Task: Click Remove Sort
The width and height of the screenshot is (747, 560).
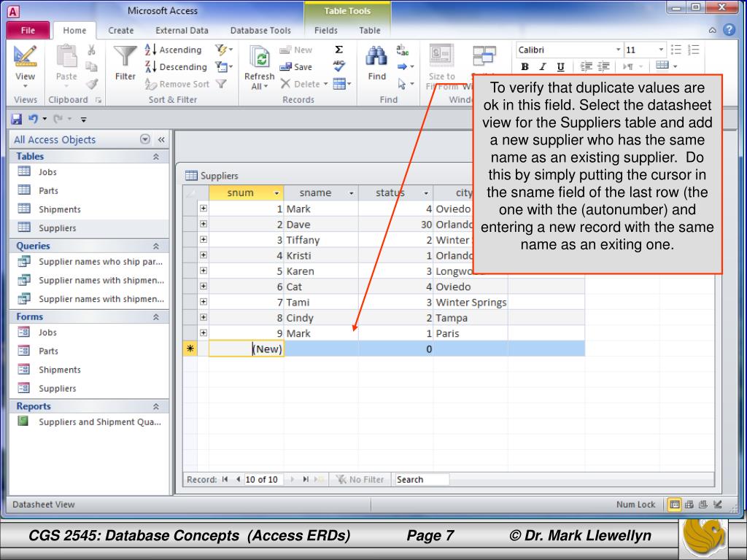Action: tap(177, 85)
